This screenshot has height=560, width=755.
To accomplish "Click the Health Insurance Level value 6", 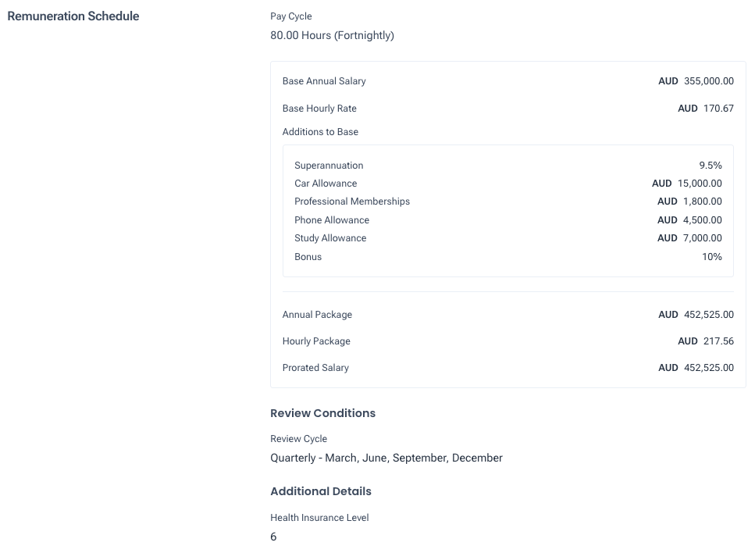I will (273, 537).
